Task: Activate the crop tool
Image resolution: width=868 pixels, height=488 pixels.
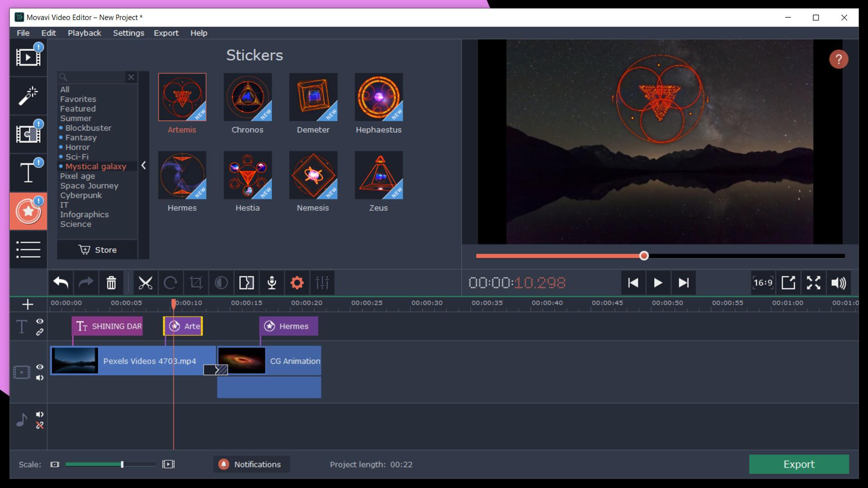Action: (196, 282)
